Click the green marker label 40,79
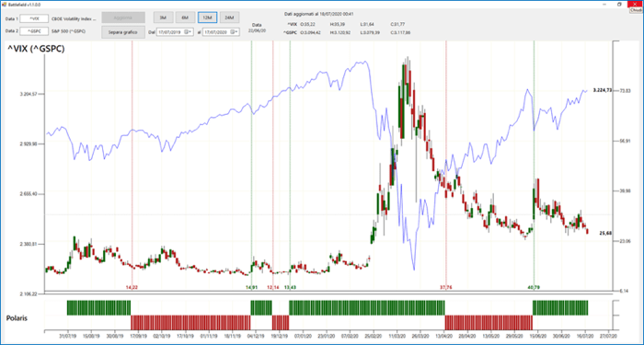Viewport: 644px width, 345px height. tap(534, 287)
